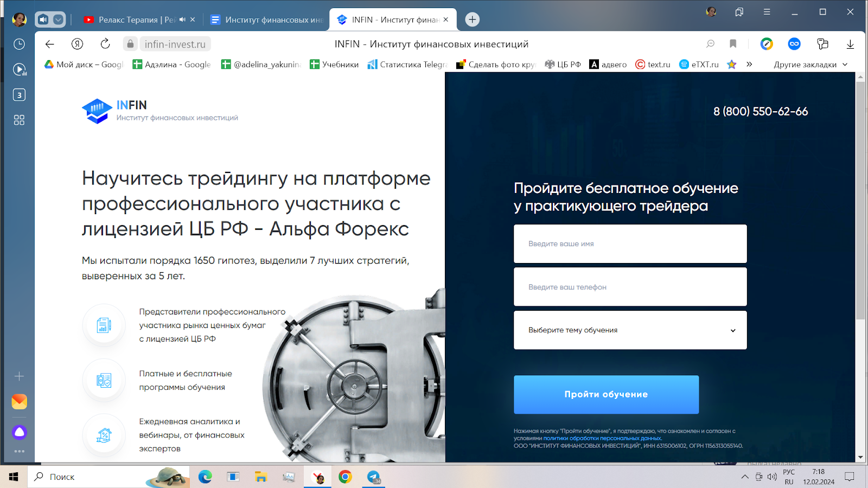
Task: Open Статистика Telegram bookmark
Action: coord(407,65)
